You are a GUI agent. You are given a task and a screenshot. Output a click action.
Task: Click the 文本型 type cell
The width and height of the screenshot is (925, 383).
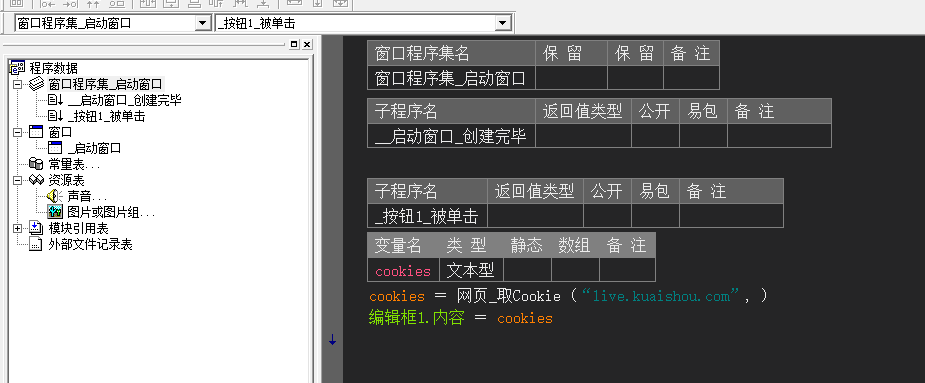pyautogui.click(x=471, y=270)
